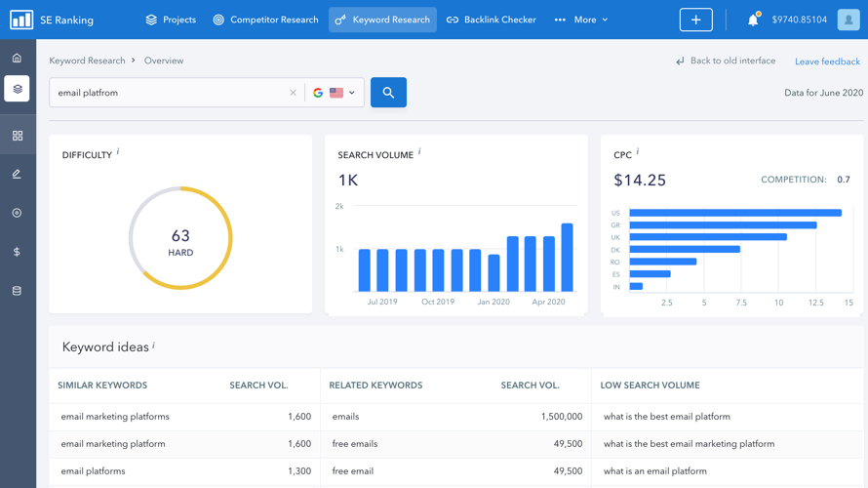Image resolution: width=868 pixels, height=488 pixels.
Task: Click the user profile avatar
Action: [x=848, y=20]
